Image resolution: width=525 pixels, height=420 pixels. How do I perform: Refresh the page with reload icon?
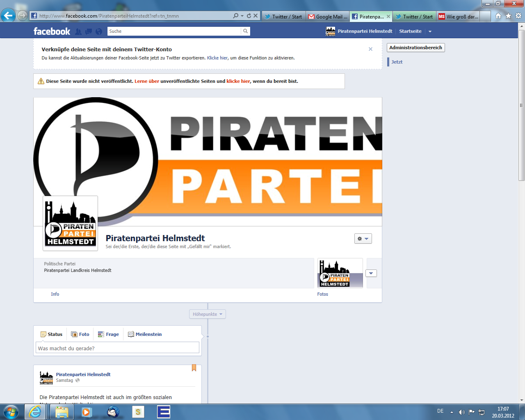pyautogui.click(x=249, y=16)
